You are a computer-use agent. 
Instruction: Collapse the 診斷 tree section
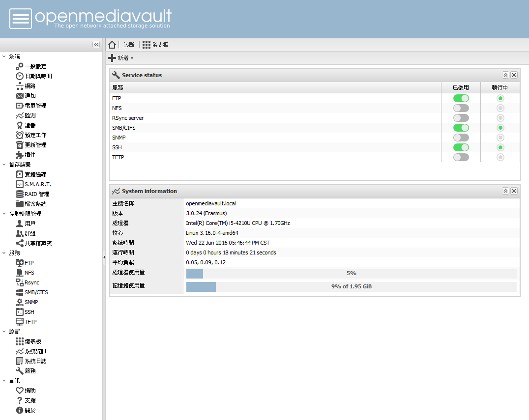[x=4, y=332]
